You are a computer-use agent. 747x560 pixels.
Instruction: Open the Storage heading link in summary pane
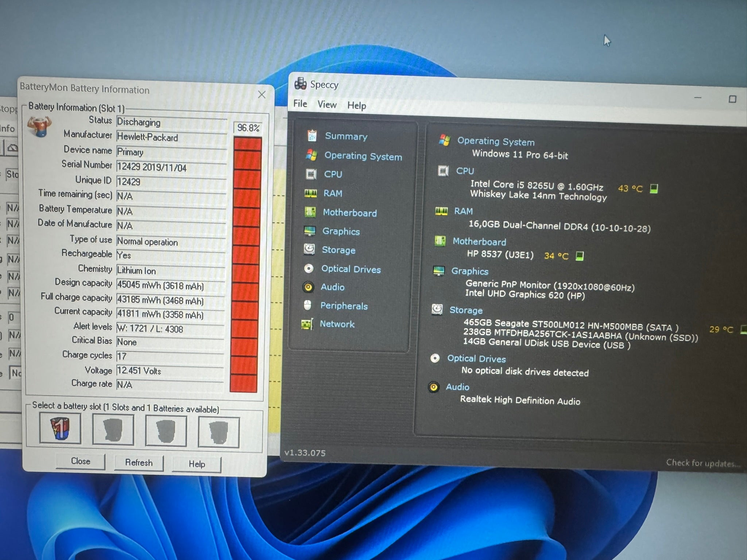tap(466, 310)
